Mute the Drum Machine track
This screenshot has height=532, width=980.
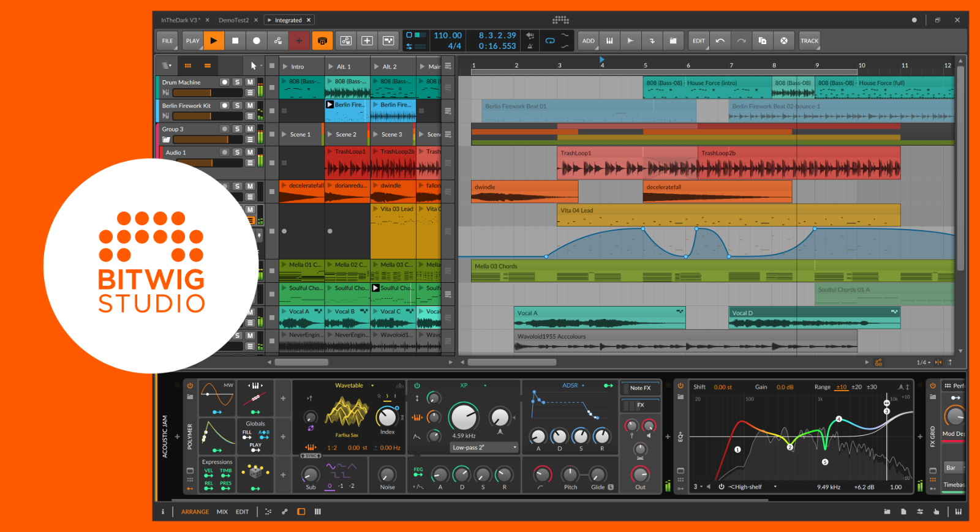pos(250,82)
